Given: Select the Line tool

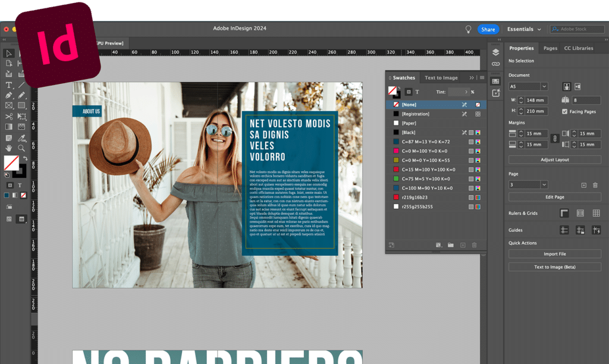Looking at the screenshot, I should (x=21, y=84).
